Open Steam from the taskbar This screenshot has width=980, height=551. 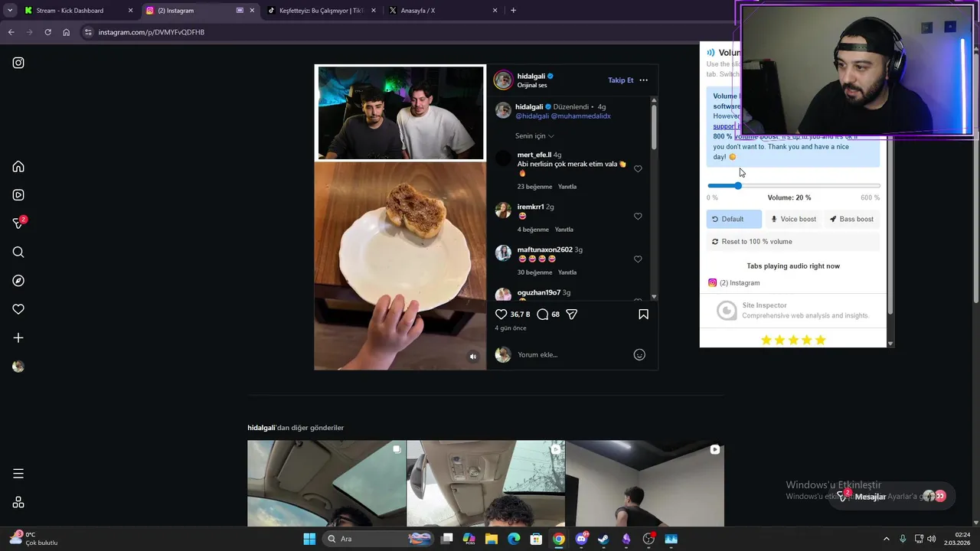point(603,539)
